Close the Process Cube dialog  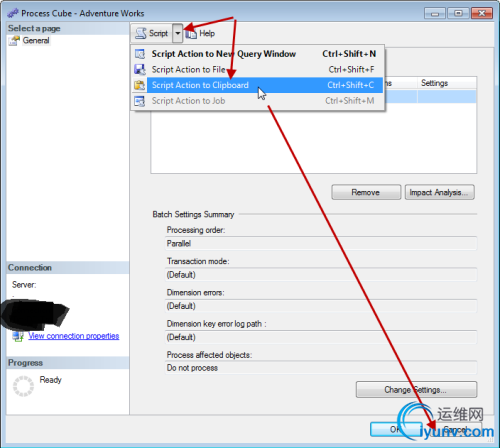[482, 13]
